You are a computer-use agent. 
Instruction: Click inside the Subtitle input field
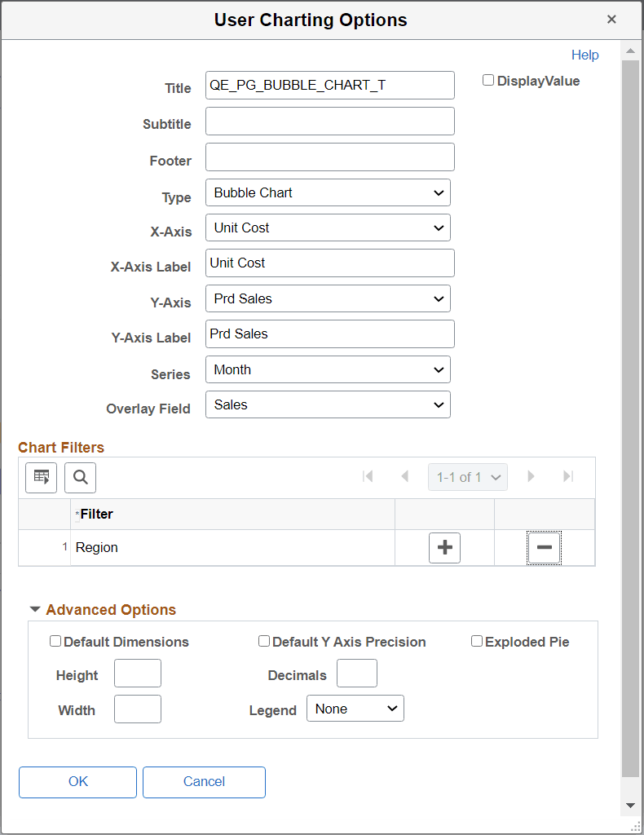pyautogui.click(x=329, y=121)
